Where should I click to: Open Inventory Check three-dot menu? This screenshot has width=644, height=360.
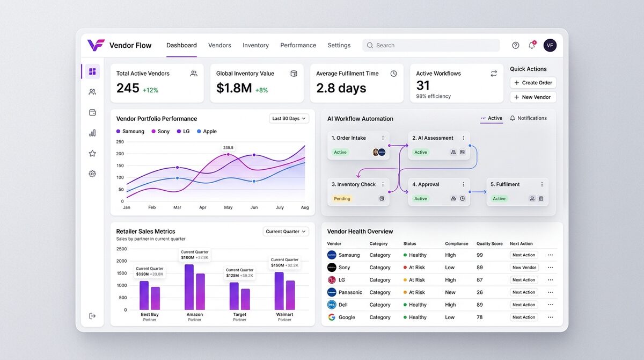(383, 184)
